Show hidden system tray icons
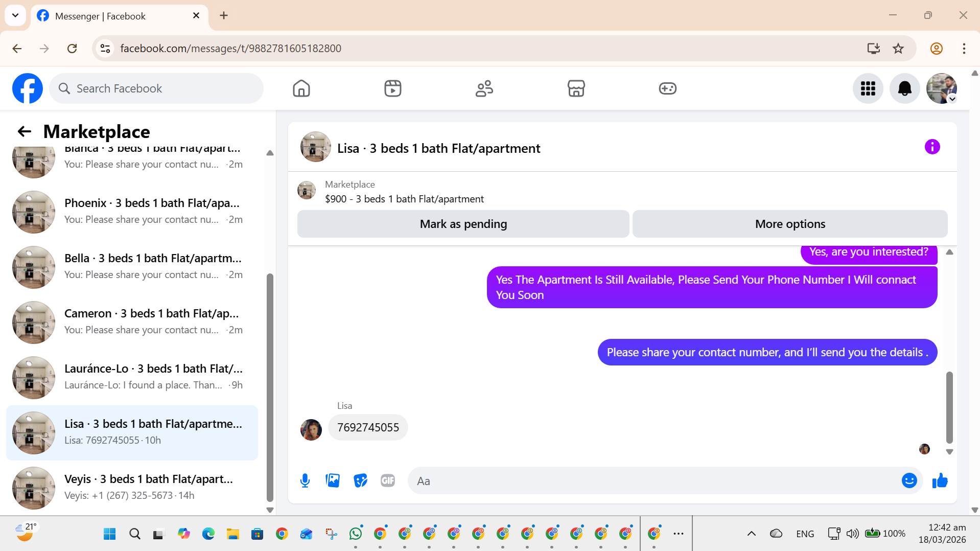 [751, 534]
